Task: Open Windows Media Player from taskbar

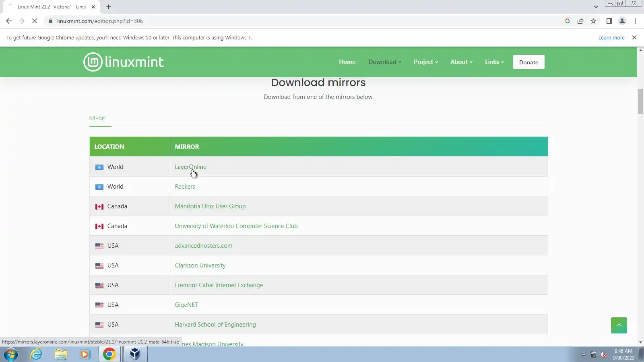Action: 85,354
